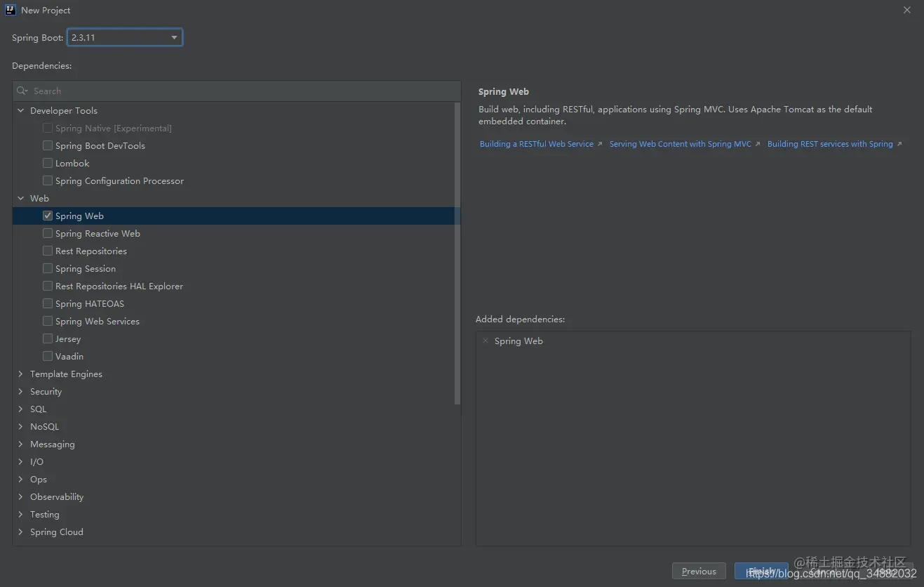Expand the Spring Cloud category
924x587 pixels.
tap(21, 532)
